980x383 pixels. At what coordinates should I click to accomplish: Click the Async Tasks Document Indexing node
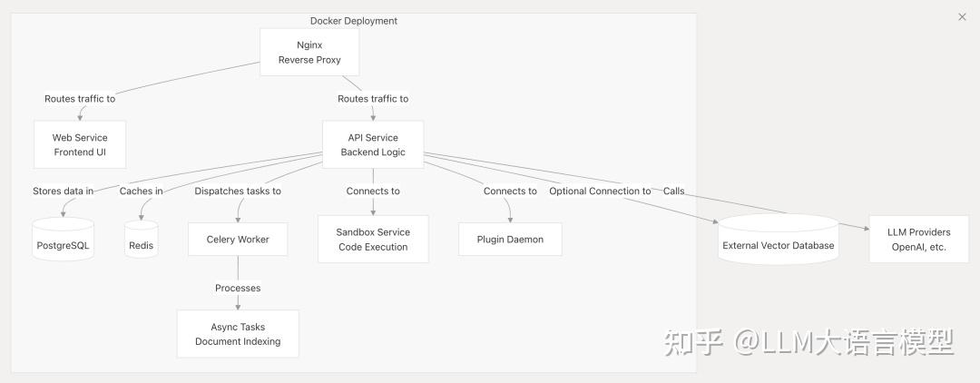(238, 334)
